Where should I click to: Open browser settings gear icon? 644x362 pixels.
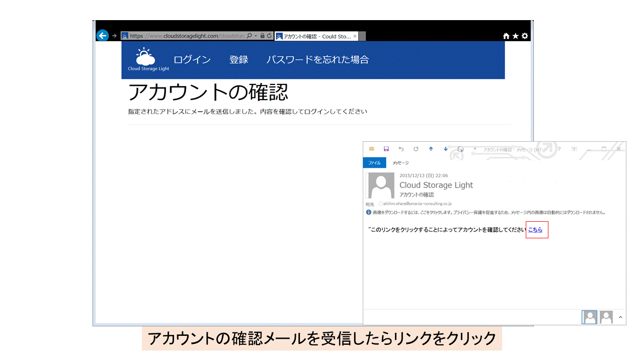pyautogui.click(x=525, y=36)
